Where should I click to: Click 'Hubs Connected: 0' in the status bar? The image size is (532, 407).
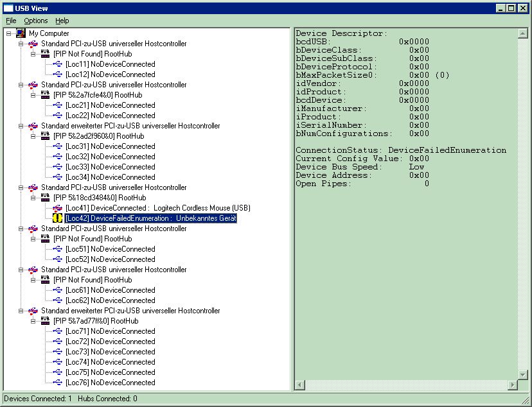coord(107,399)
